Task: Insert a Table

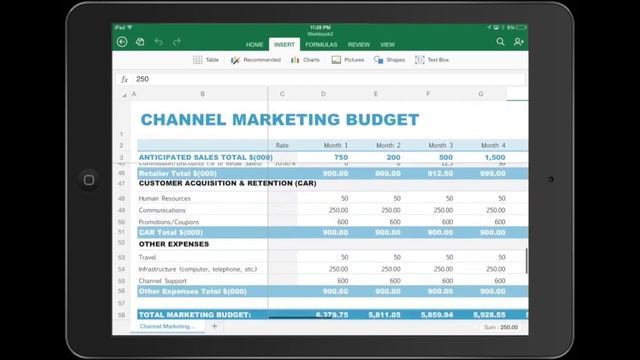Action: click(206, 60)
